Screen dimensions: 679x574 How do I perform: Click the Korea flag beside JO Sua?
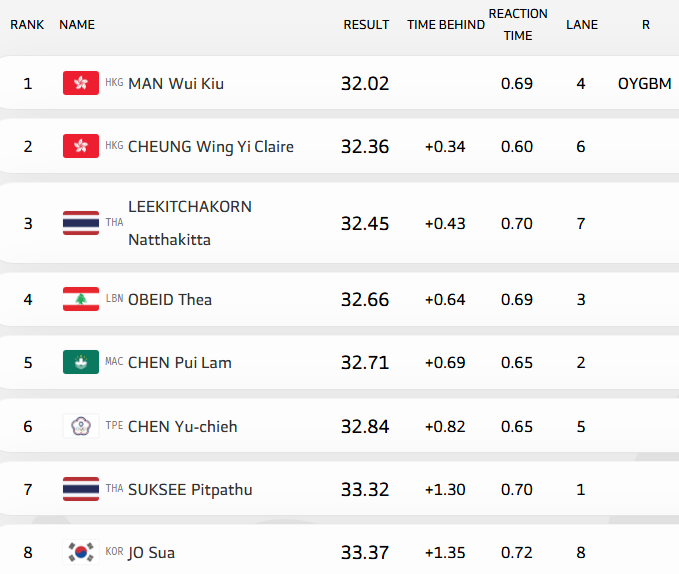click(80, 552)
